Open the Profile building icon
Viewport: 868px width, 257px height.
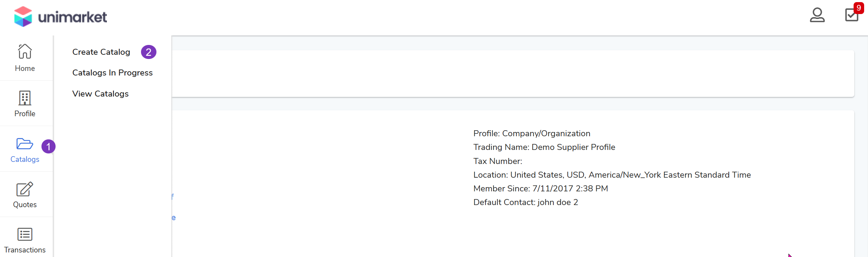[25, 98]
